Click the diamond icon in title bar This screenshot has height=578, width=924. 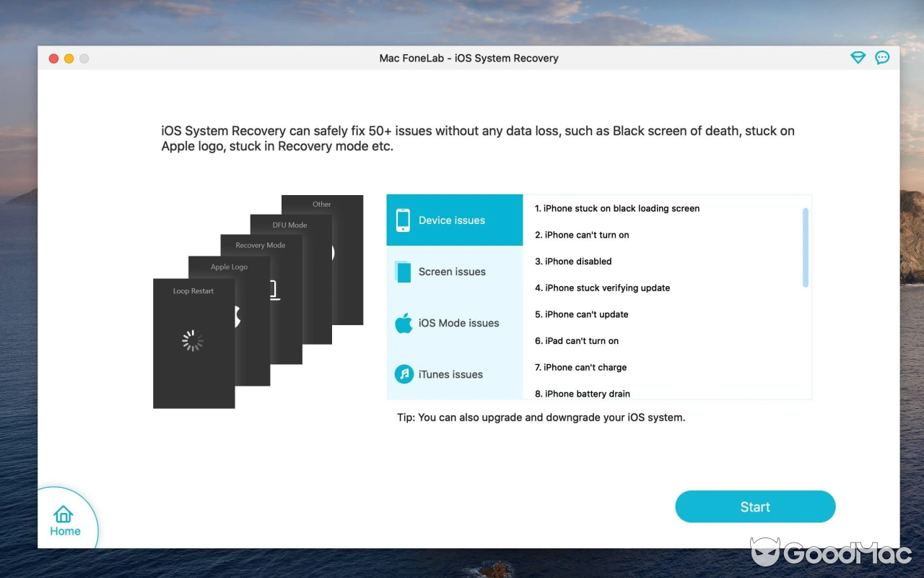(858, 58)
